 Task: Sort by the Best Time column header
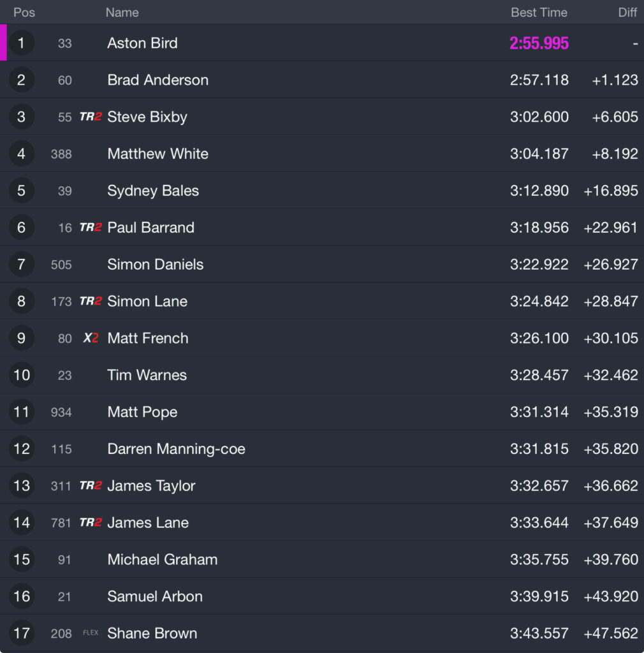539,13
